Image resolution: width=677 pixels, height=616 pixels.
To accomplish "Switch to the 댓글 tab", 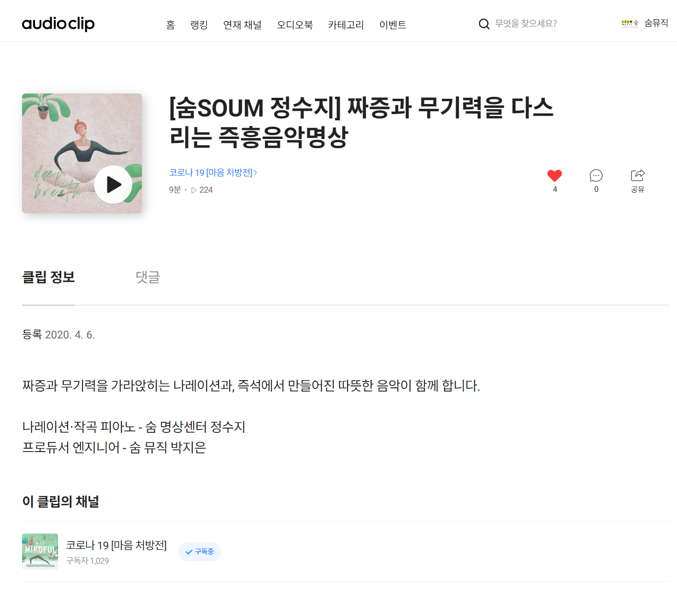I will tap(148, 277).
